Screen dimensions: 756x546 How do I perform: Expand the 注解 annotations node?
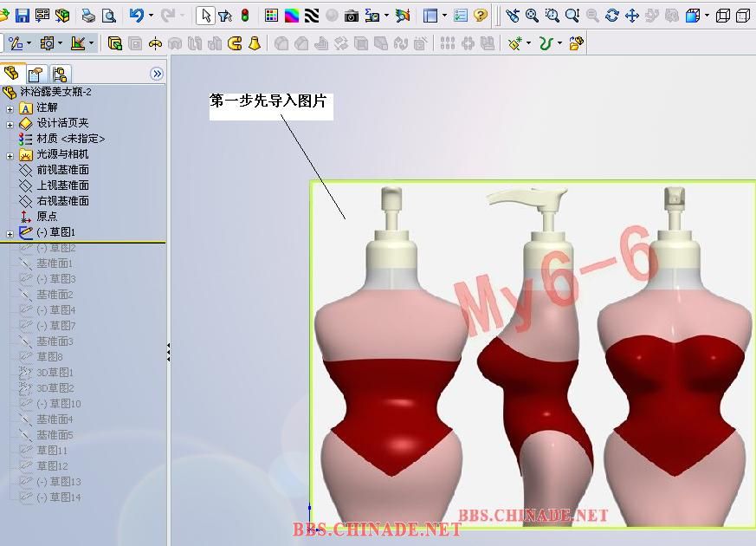10,109
